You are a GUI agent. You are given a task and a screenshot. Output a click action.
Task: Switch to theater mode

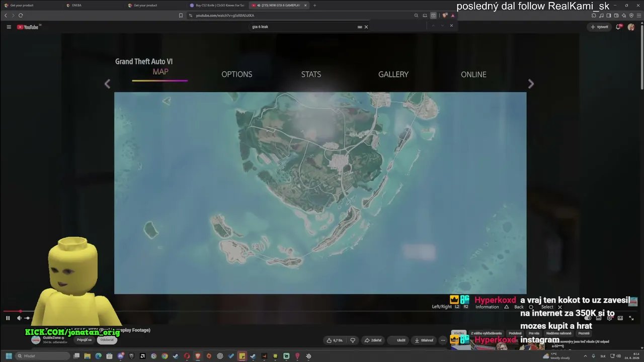(620, 318)
